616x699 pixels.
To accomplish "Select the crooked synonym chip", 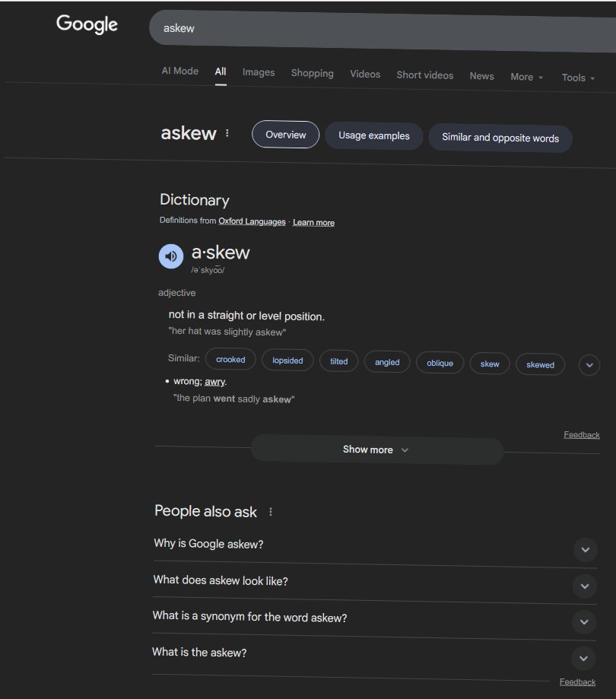I will coord(230,358).
